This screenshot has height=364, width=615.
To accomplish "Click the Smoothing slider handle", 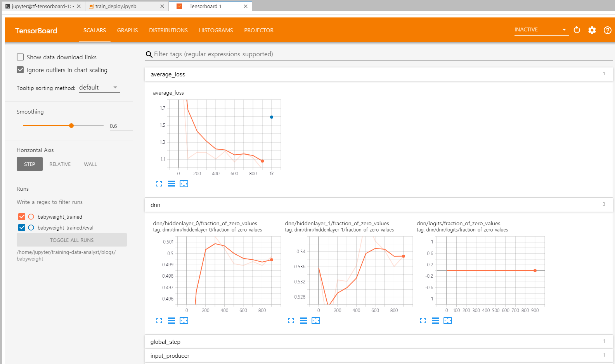I will [x=71, y=126].
